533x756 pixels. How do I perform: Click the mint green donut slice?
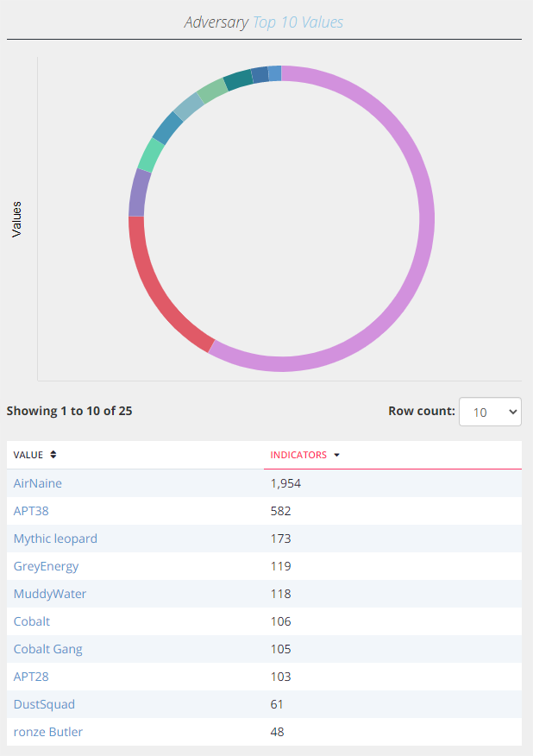(151, 155)
